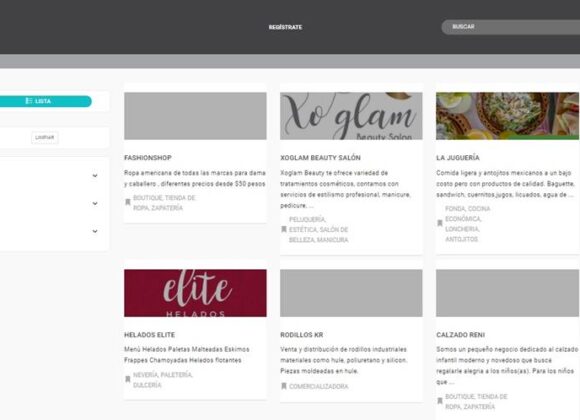Screen dimensions: 580x420
Task: Click the bookmark icon on Xoglam Beauty Salón card
Action: [x=284, y=229]
